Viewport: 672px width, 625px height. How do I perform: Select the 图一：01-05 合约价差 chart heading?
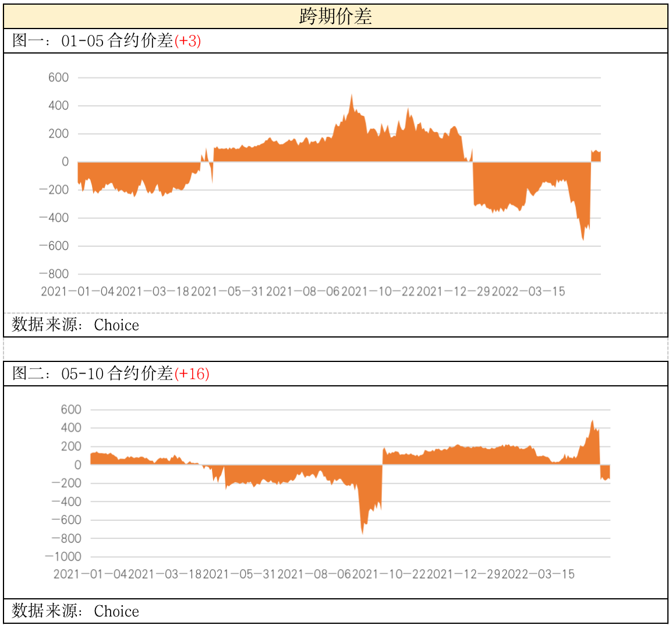[93, 41]
